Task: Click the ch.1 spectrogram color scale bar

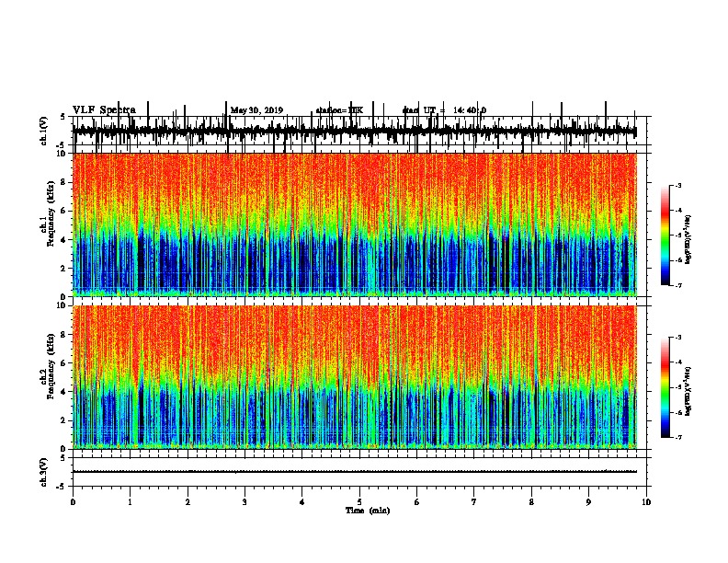Action: tap(665, 236)
